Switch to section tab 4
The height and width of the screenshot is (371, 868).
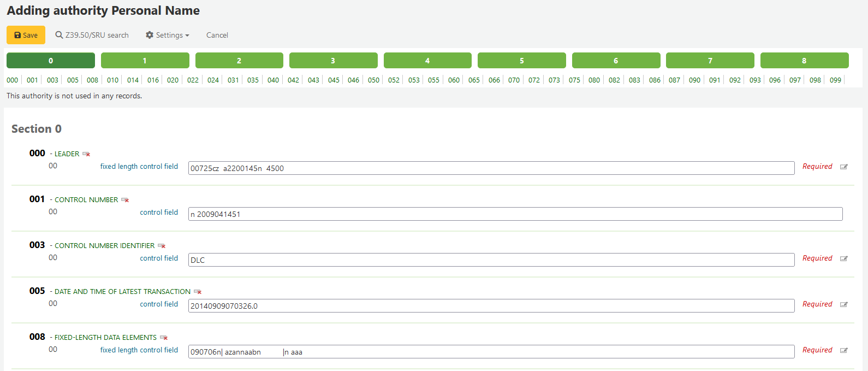pos(427,61)
